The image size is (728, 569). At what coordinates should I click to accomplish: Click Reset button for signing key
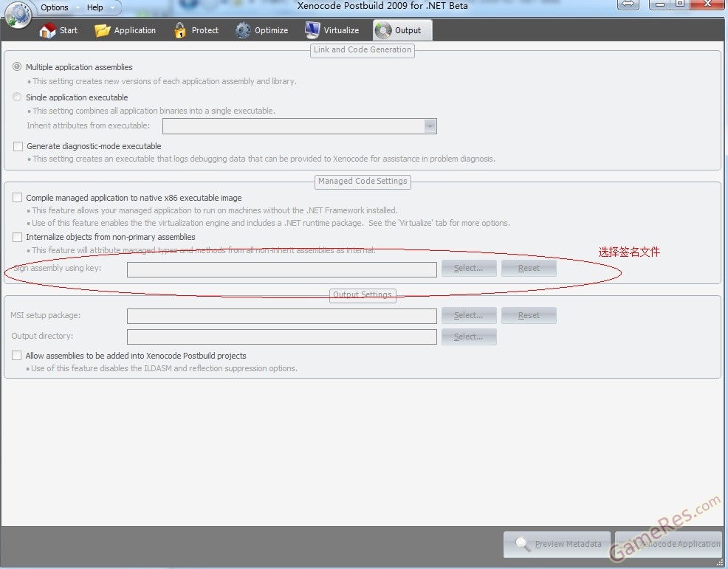(x=529, y=268)
